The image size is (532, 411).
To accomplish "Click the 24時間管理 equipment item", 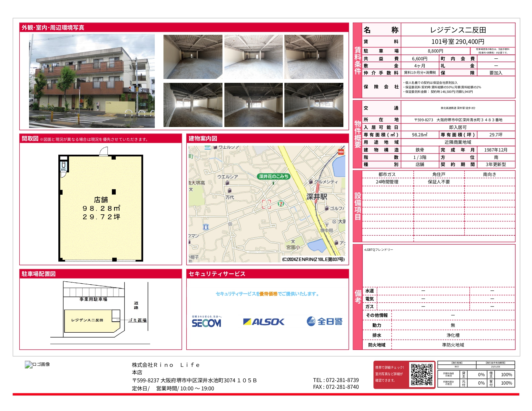I will [387, 182].
